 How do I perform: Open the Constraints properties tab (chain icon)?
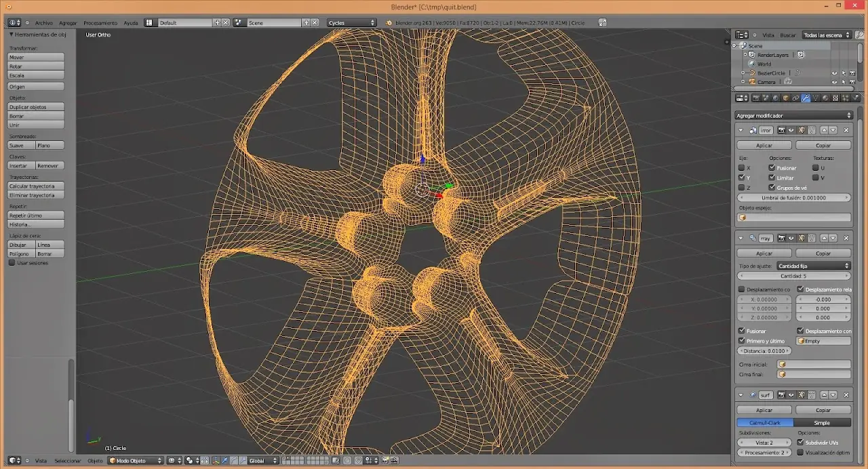(795, 98)
